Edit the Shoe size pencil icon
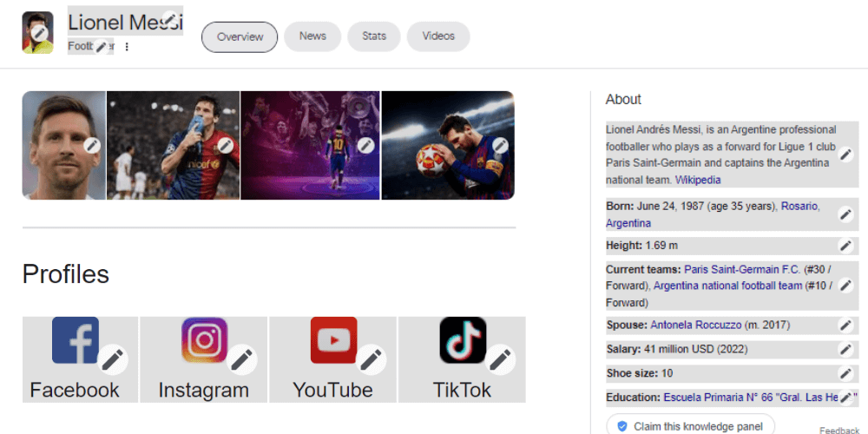Image resolution: width=868 pixels, height=434 pixels. (x=845, y=373)
